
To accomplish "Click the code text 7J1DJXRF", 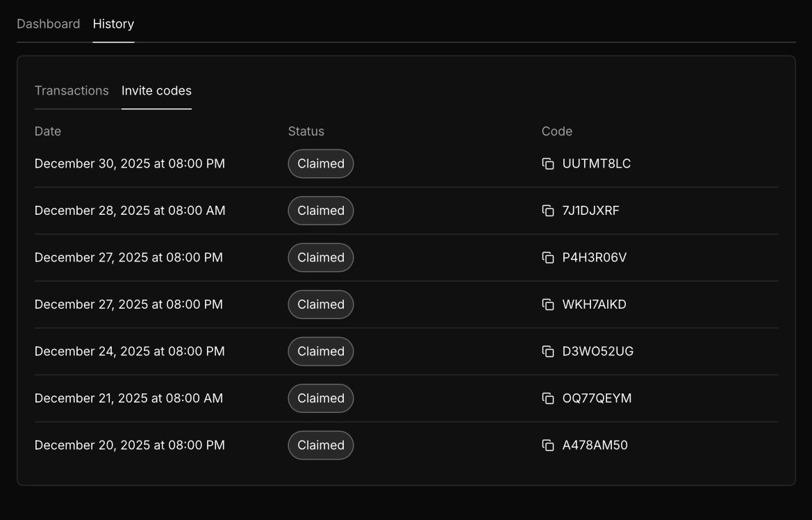I will [591, 211].
